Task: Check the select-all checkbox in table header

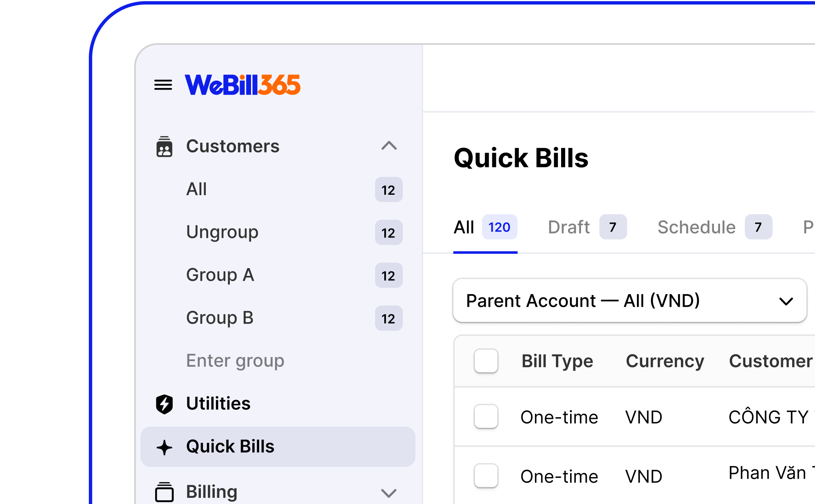Action: (486, 361)
